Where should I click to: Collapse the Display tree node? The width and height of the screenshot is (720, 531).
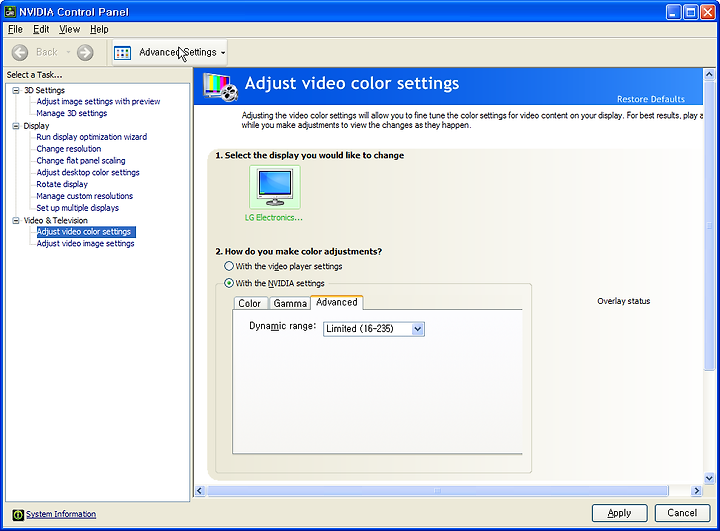coord(16,125)
